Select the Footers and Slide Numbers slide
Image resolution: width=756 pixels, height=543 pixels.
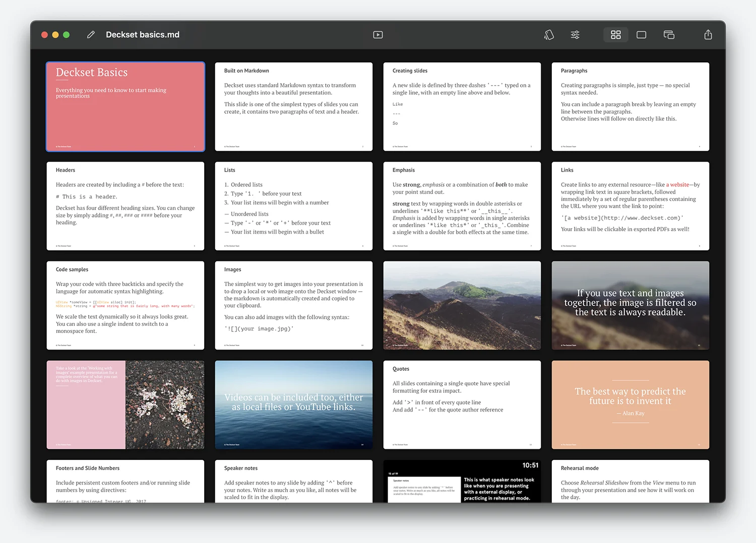(x=125, y=481)
